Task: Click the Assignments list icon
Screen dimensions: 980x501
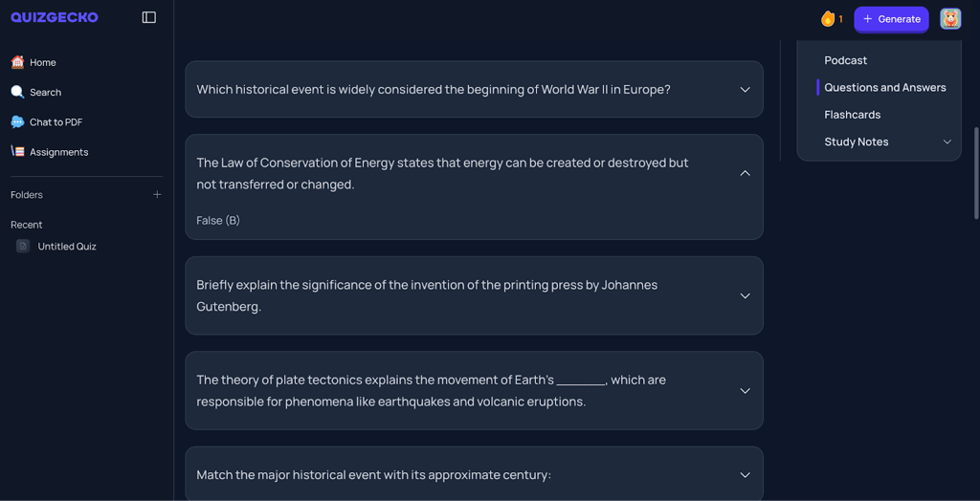Action: (x=17, y=151)
